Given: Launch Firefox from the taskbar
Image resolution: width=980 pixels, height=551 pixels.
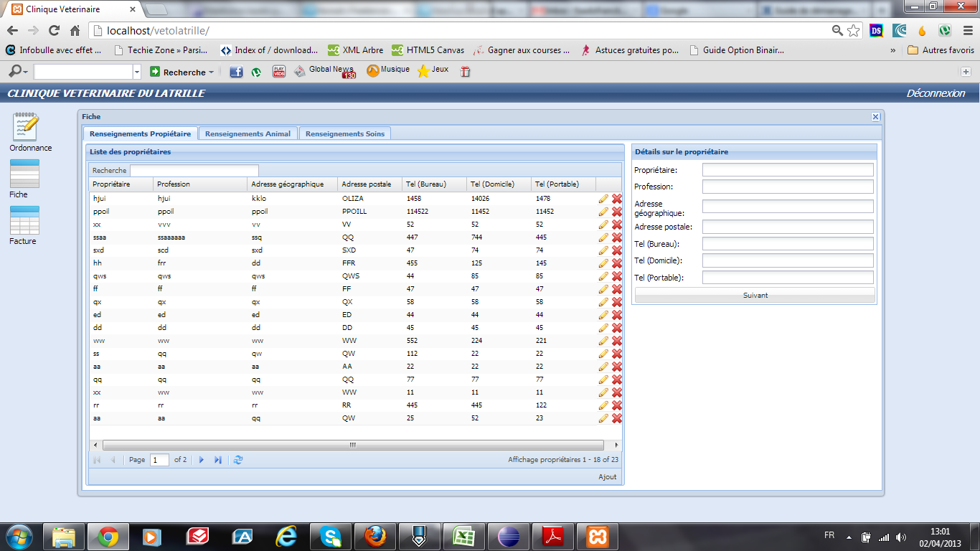Looking at the screenshot, I should pyautogui.click(x=375, y=536).
